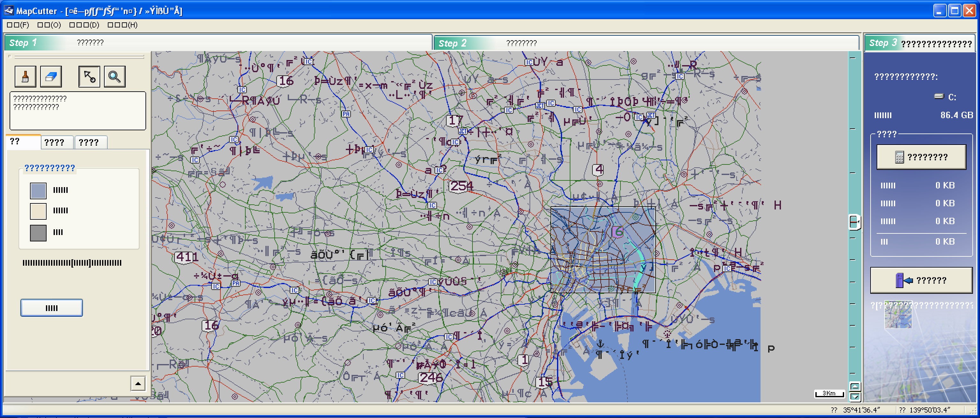Viewport: 980px width, 418px height.
Task: Click the transfer-to-device button with blue arrow
Action: point(921,280)
